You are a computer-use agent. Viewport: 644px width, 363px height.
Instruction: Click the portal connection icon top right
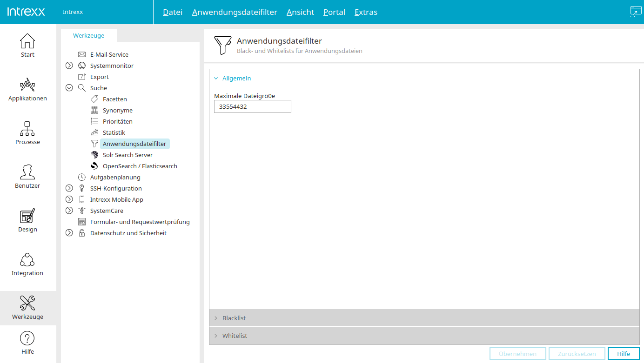pyautogui.click(x=636, y=12)
